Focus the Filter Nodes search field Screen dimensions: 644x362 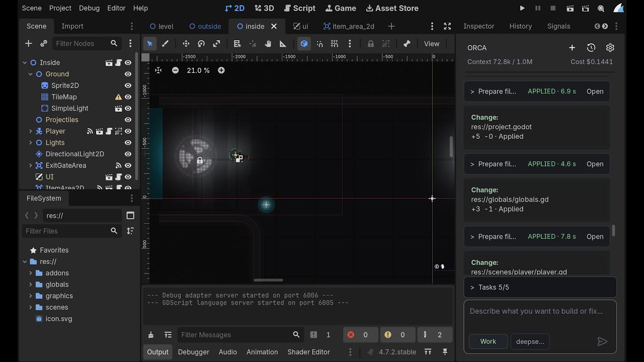(x=87, y=44)
